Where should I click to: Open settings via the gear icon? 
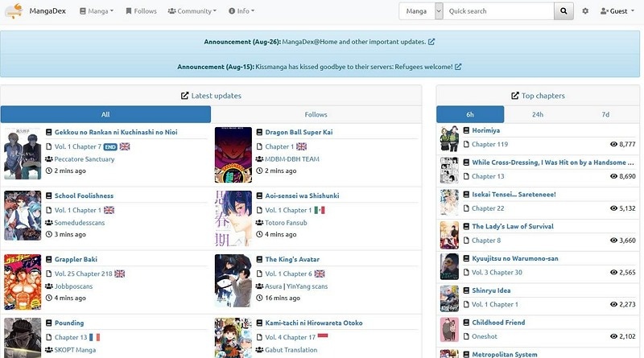585,11
